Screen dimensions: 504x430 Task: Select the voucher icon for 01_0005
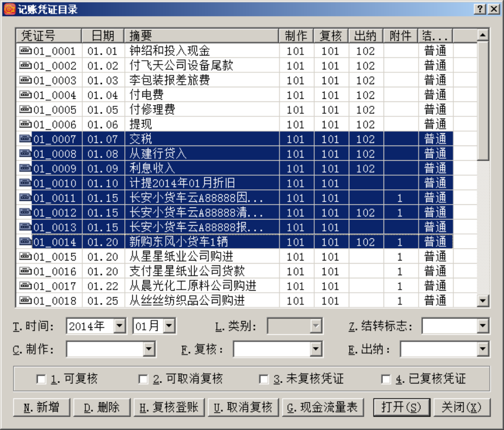(x=25, y=110)
